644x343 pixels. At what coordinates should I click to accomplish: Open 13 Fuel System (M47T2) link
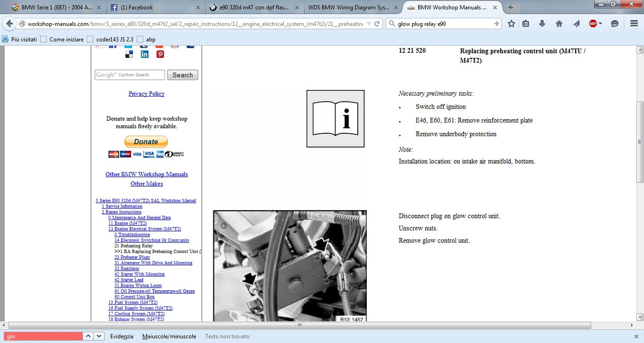[x=133, y=302]
